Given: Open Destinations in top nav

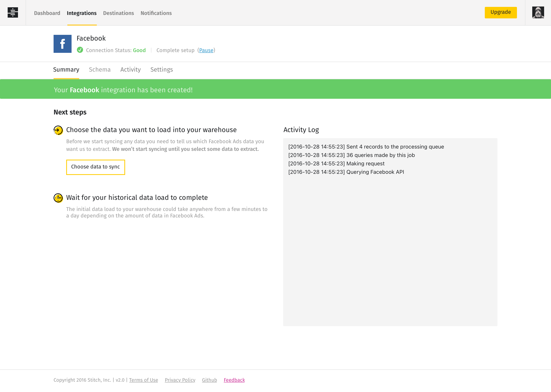Looking at the screenshot, I should [118, 13].
